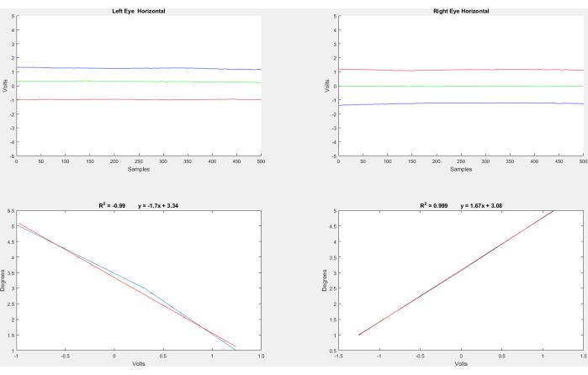Image resolution: width=588 pixels, height=375 pixels.
Task: Click the x-tick "100" on Right Eye Horizontal plot
Action: (x=388, y=161)
